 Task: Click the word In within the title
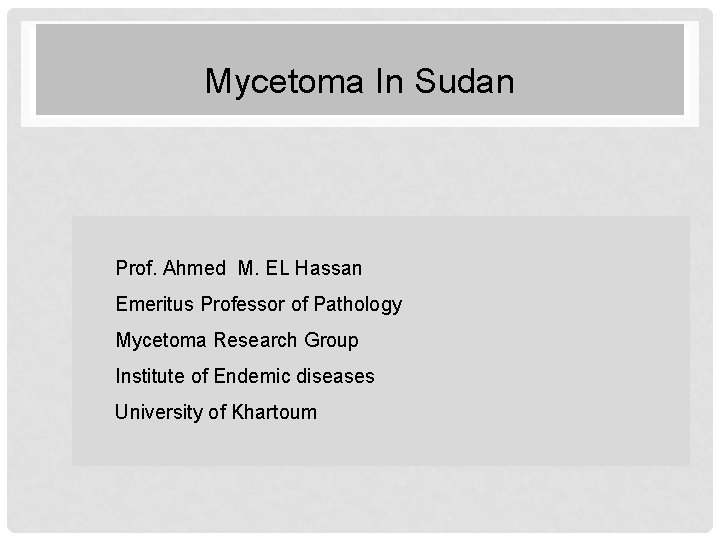click(x=389, y=81)
